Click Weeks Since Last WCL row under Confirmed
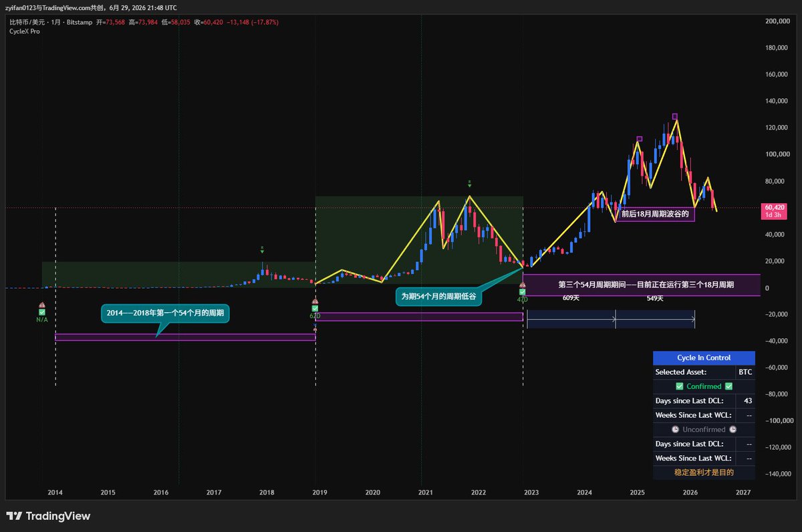802x532 pixels. click(x=704, y=415)
